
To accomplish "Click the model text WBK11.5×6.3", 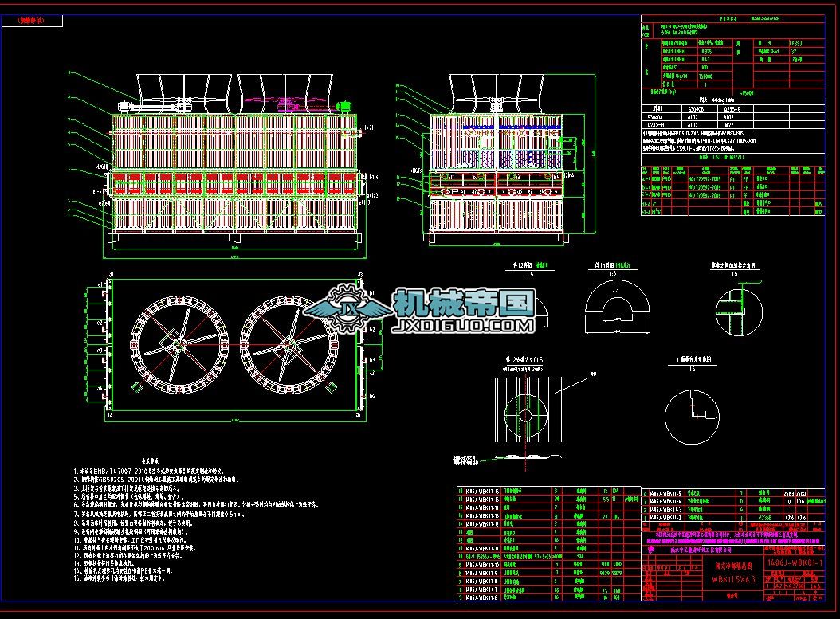I will pyautogui.click(x=733, y=579).
